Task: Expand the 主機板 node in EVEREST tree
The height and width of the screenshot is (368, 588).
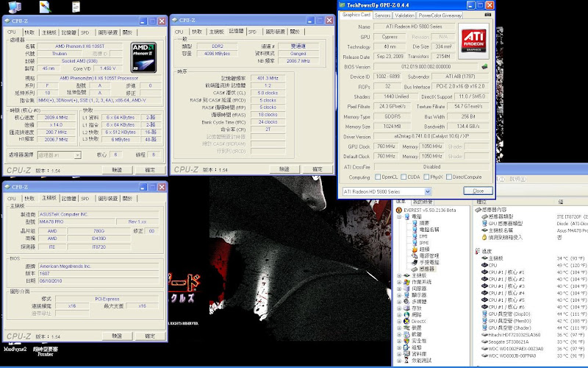Action: (399, 275)
